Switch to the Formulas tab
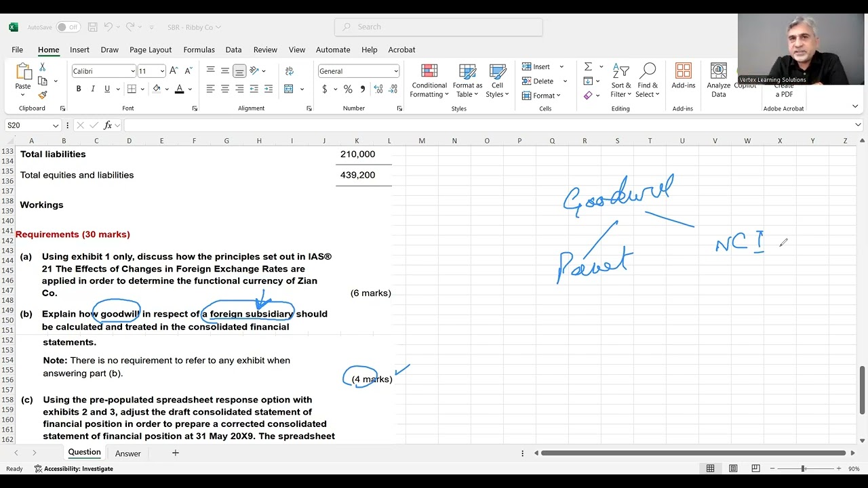 coord(199,49)
